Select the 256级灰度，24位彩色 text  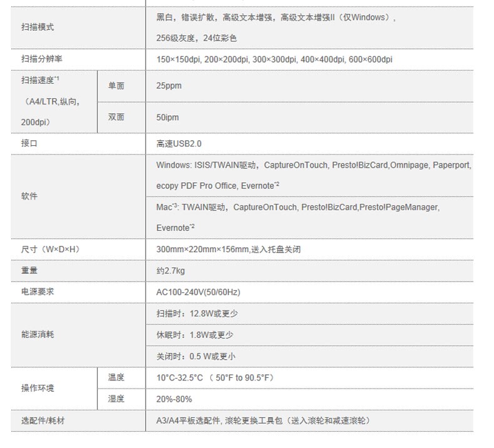coord(196,38)
